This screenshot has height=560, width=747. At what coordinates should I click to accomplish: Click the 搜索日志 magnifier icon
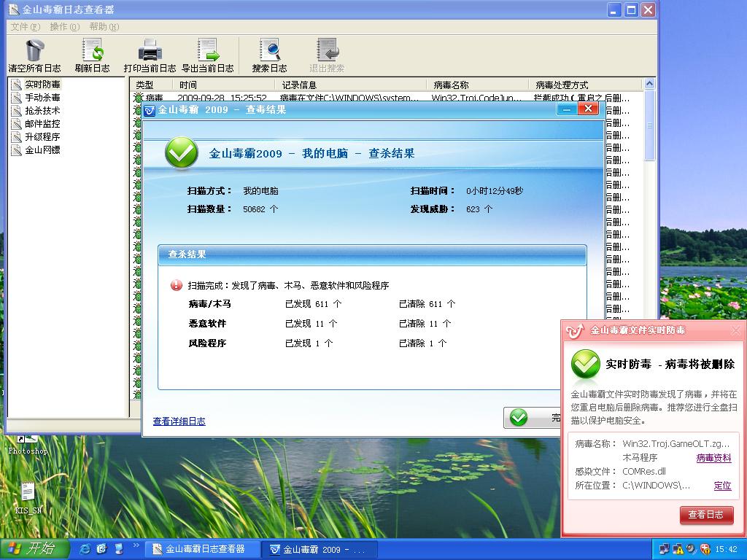click(270, 50)
